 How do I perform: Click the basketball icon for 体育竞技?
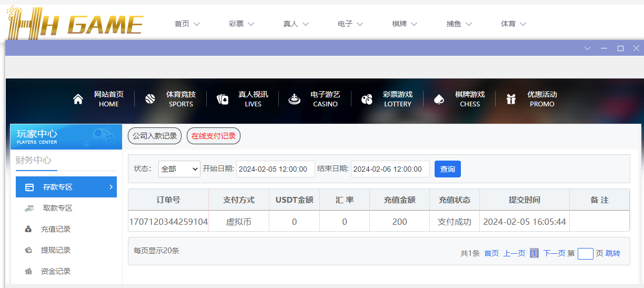pyautogui.click(x=150, y=99)
